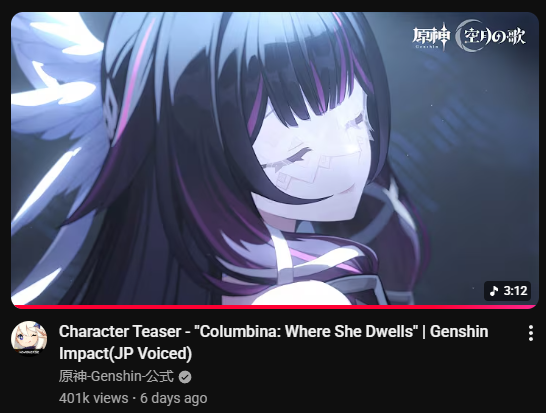Open the Paimon channel avatar
Viewport: 546px width, 413px height.
coord(29,338)
